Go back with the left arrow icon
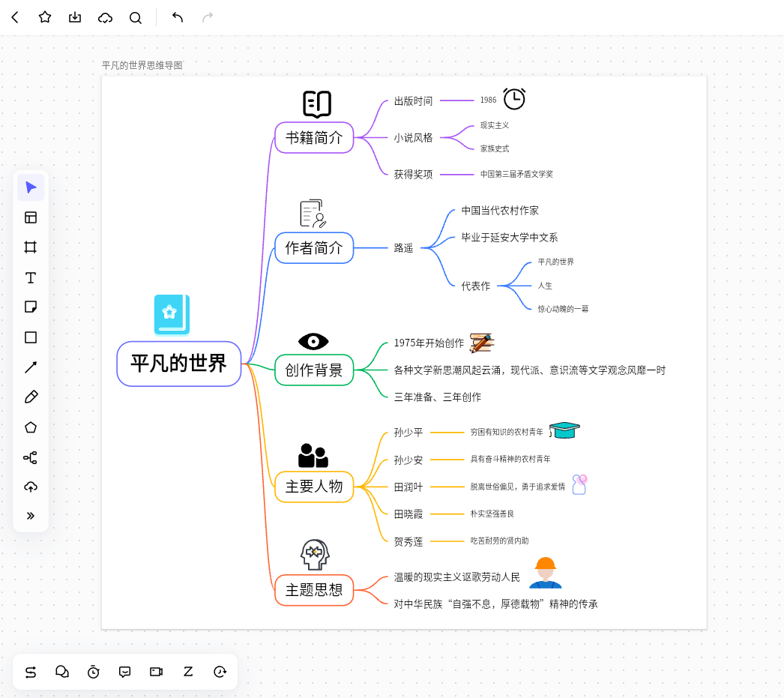The width and height of the screenshot is (784, 698). [15, 17]
